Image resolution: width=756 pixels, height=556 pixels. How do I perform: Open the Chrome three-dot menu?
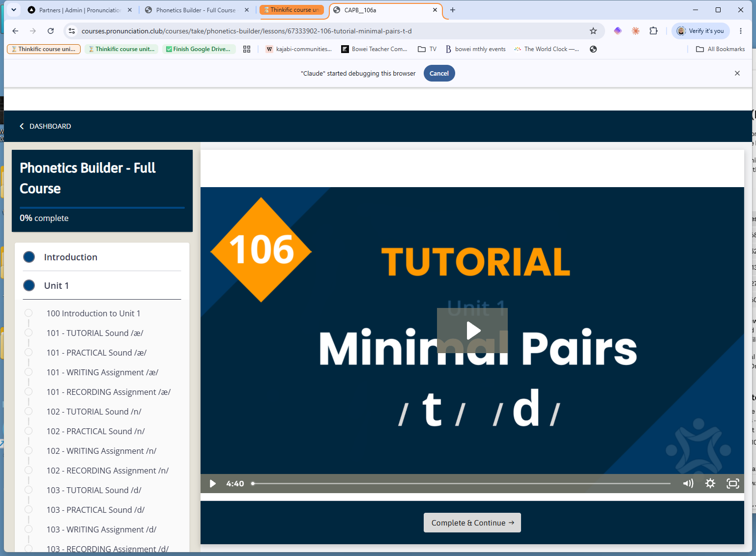(x=741, y=31)
